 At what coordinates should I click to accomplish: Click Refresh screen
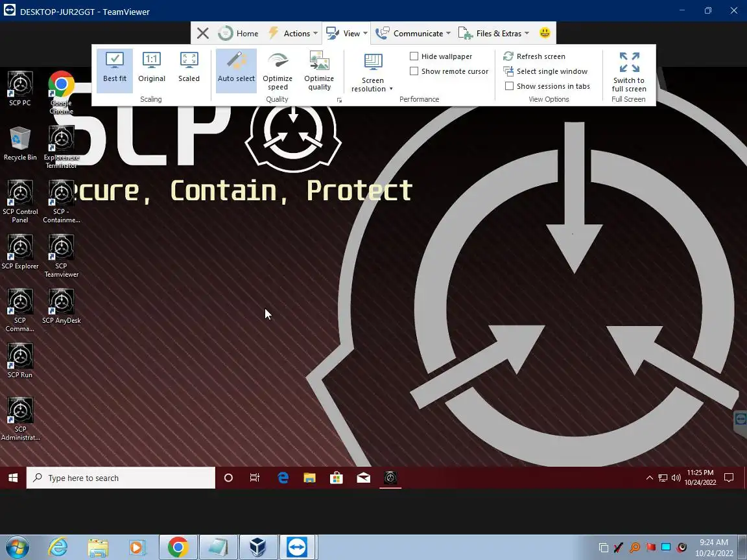(534, 56)
